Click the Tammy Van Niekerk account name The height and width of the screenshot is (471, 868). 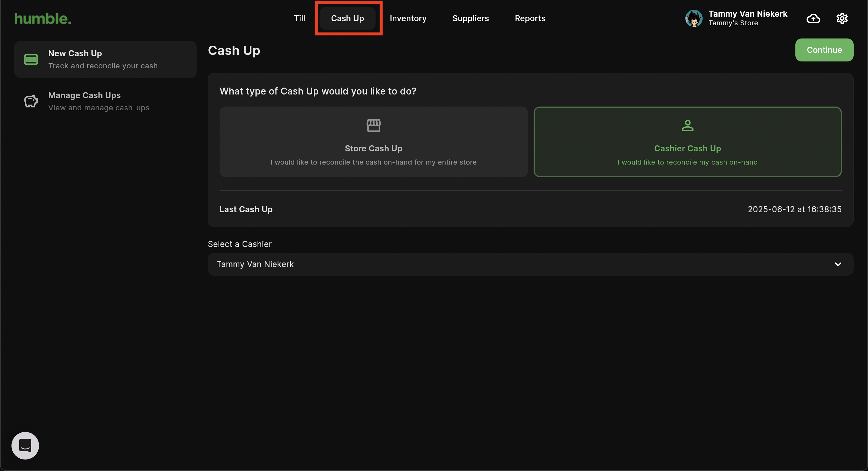748,14
